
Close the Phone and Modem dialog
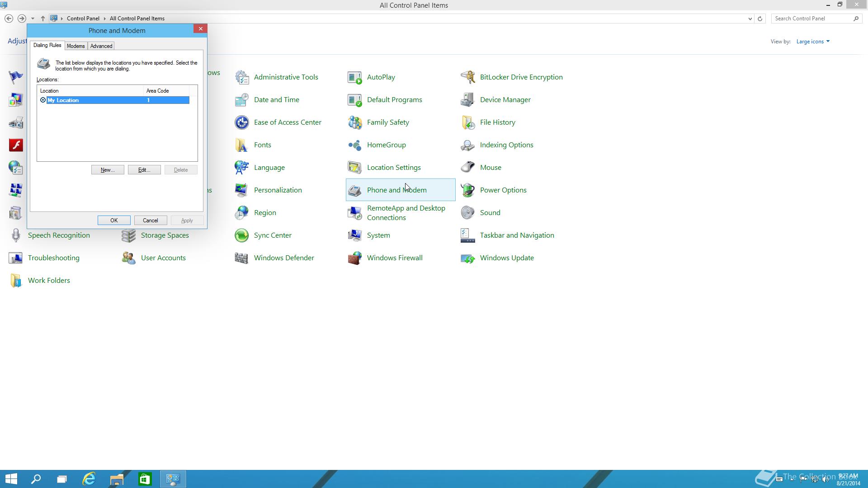point(201,29)
